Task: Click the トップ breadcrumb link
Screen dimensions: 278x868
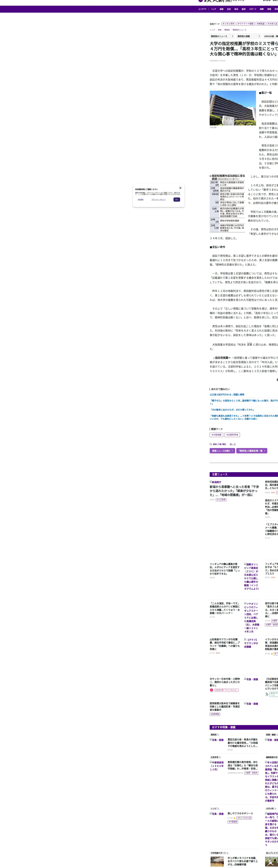Action: pos(212,30)
